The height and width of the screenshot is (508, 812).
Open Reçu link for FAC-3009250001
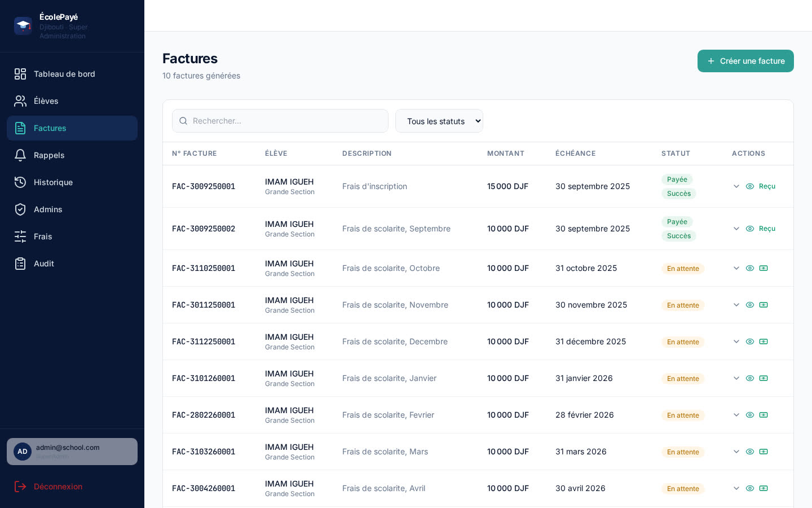pyautogui.click(x=767, y=186)
